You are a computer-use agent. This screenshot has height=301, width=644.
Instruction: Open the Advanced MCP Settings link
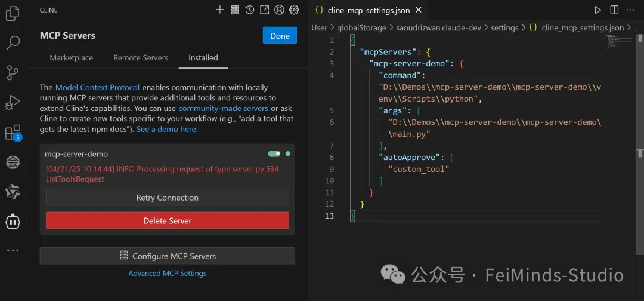pos(168,274)
